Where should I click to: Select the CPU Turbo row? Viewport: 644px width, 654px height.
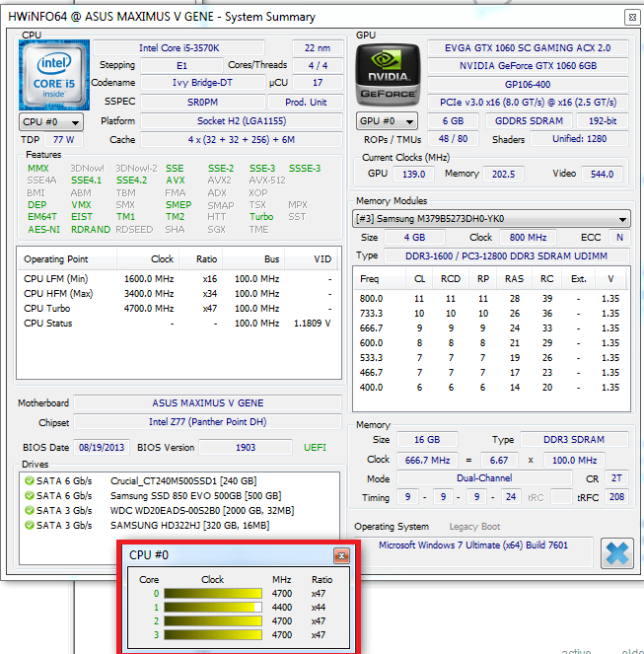pyautogui.click(x=179, y=309)
